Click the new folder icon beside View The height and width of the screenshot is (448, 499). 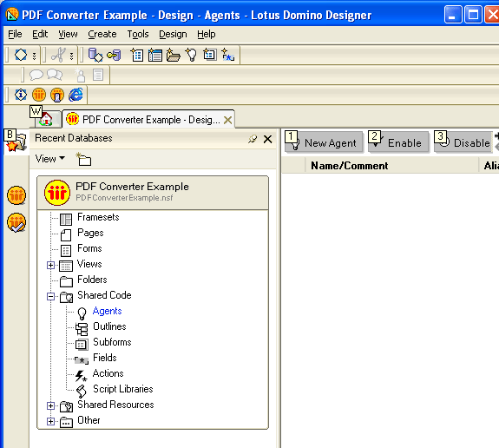pos(83,159)
